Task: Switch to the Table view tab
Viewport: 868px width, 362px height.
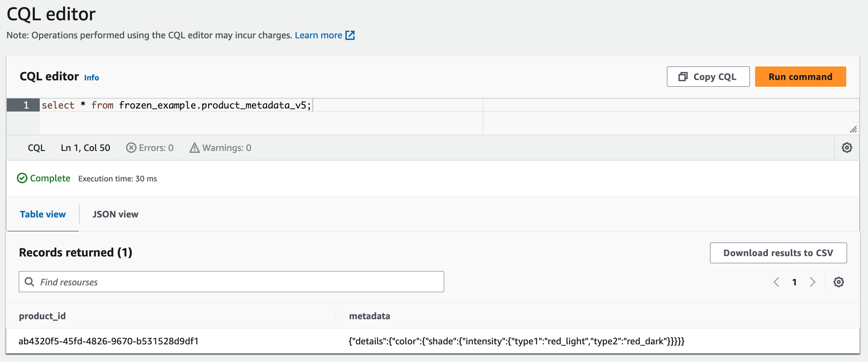Action: click(43, 214)
